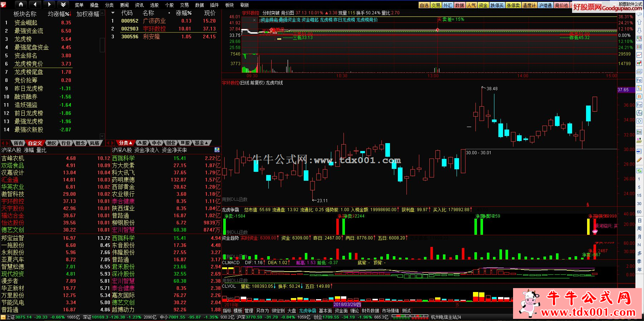This screenshot has width=644, height=321.
Task: Select the 创业 market tab
Action: (171, 143)
